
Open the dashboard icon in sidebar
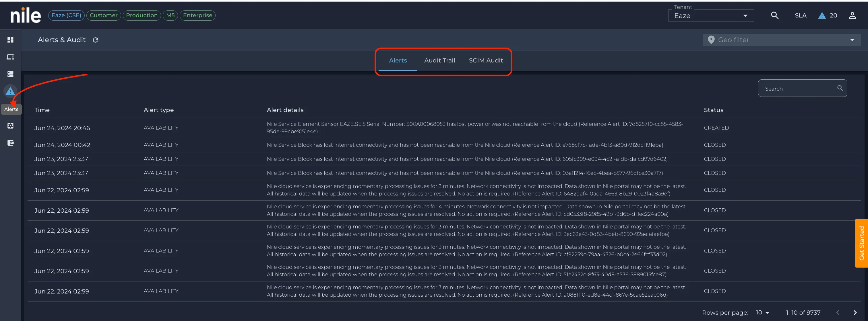click(x=10, y=40)
